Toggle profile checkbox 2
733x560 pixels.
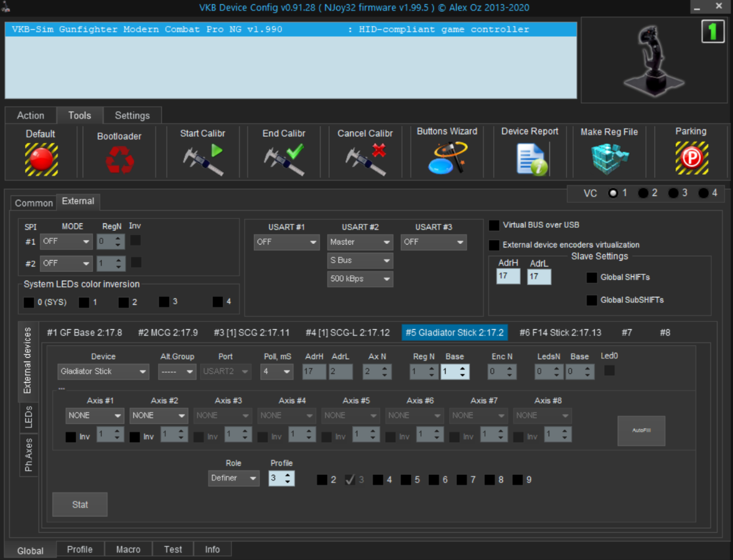pos(322,480)
